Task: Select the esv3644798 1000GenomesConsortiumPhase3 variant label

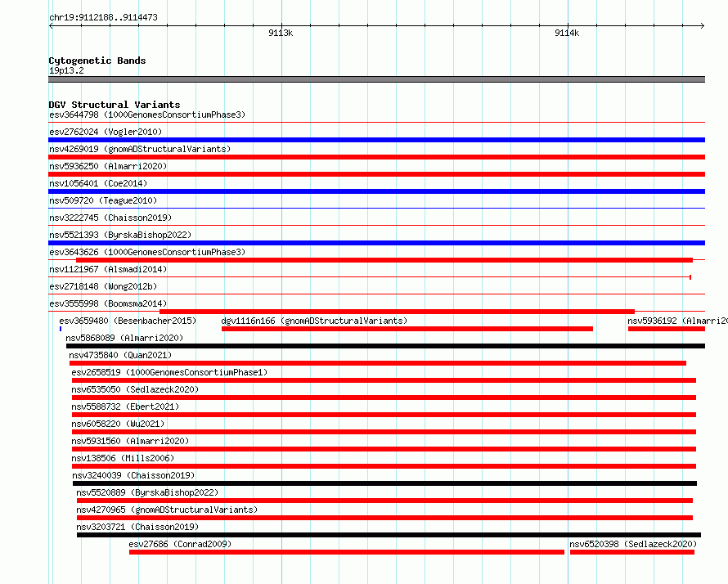Action: pyautogui.click(x=147, y=115)
